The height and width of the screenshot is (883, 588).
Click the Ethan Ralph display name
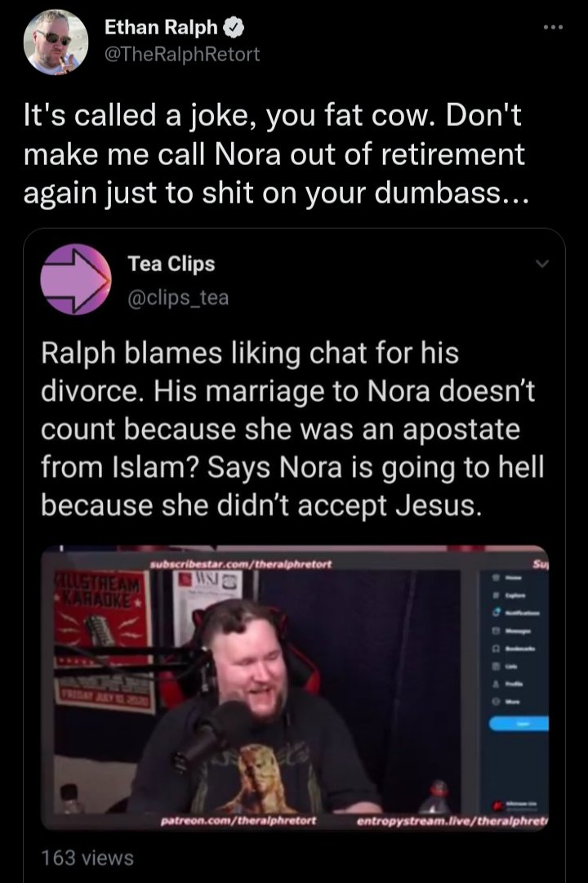[x=161, y=26]
